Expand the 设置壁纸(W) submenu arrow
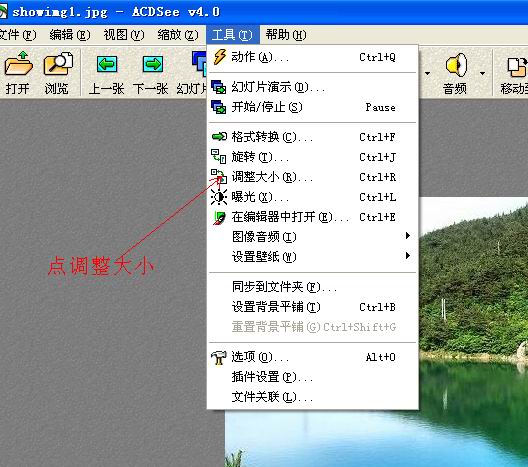This screenshot has width=528, height=467. 407,256
